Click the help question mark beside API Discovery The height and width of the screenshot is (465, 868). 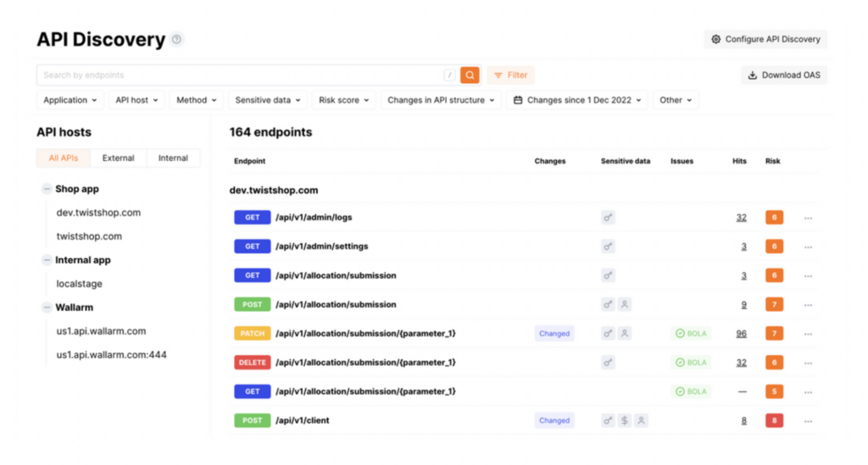click(176, 39)
